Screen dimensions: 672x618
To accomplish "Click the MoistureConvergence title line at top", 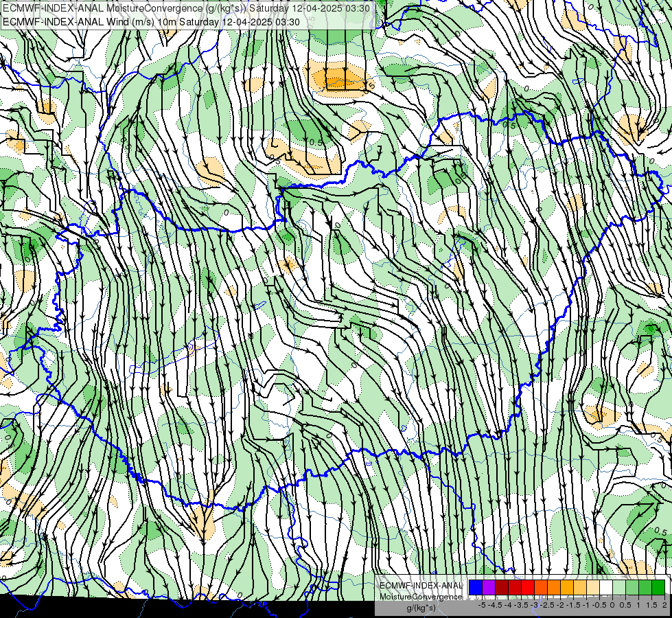I will coord(186,8).
